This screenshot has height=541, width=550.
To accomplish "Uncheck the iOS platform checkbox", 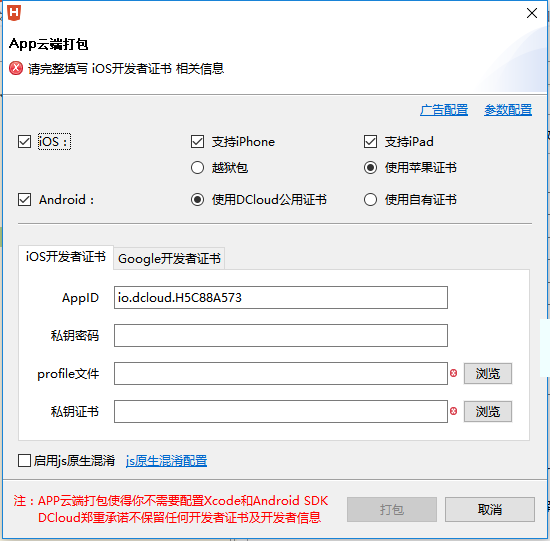I will (25, 142).
